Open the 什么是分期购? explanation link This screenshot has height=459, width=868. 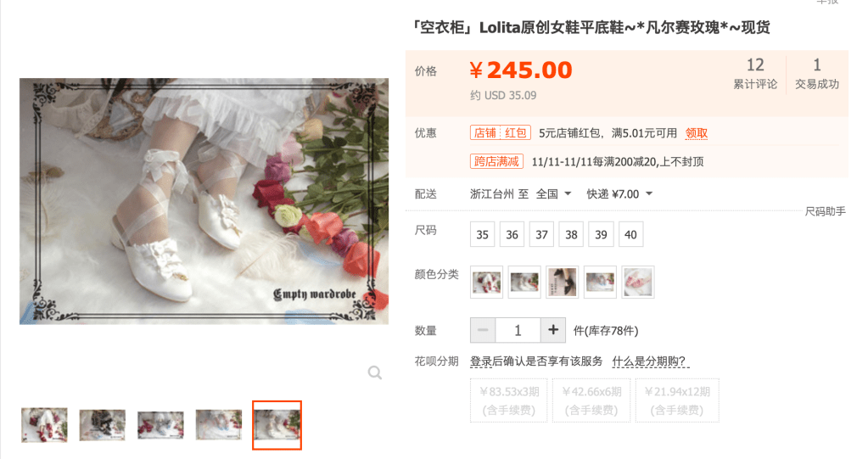click(x=650, y=361)
